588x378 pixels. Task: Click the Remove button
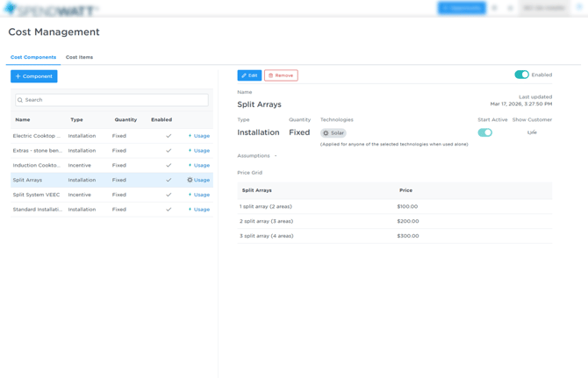281,75
